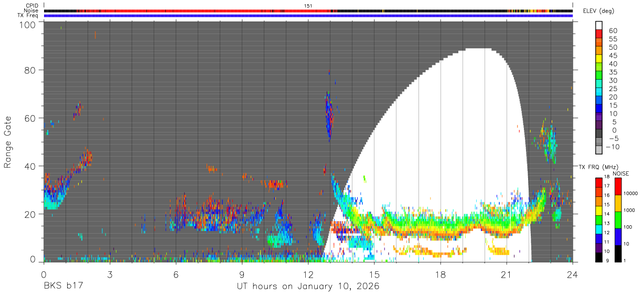Click the red section of the Noise strip

click(210, 10)
